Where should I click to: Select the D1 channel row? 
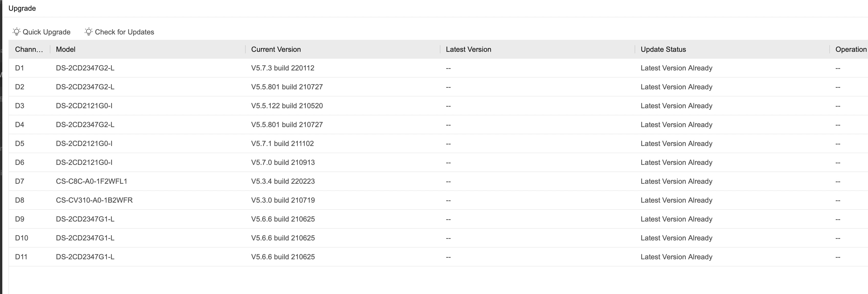(19, 68)
